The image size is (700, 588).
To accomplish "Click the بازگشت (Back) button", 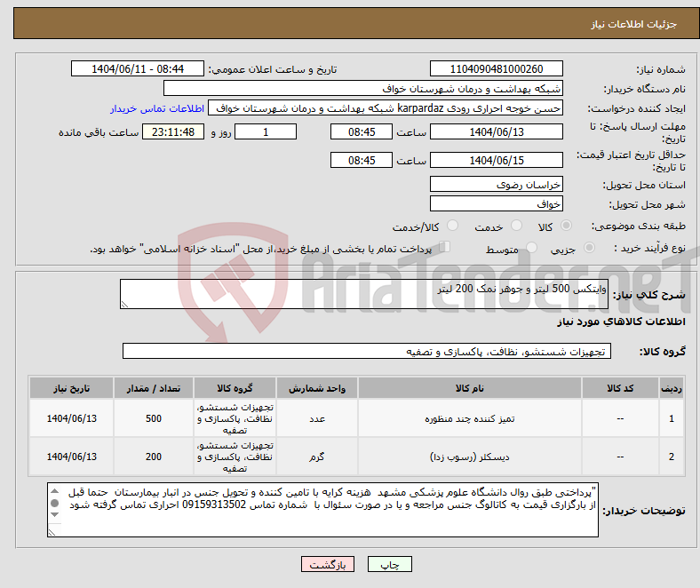I will pyautogui.click(x=328, y=564).
